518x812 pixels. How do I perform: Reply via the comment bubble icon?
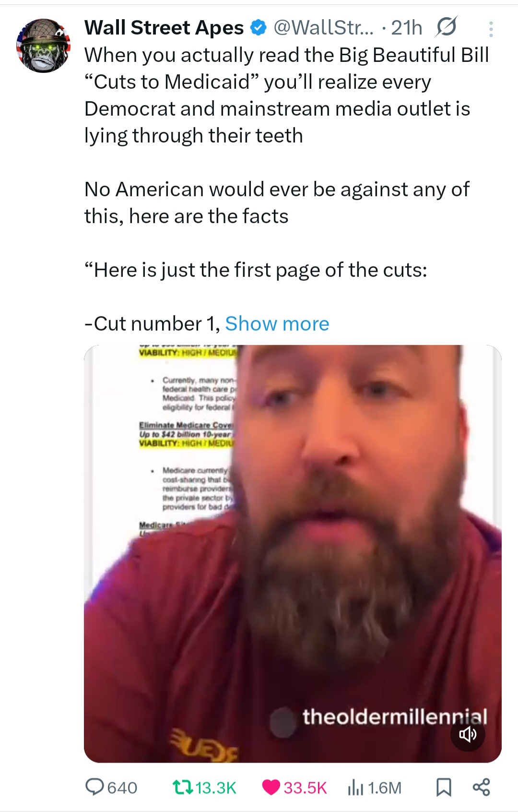94,787
